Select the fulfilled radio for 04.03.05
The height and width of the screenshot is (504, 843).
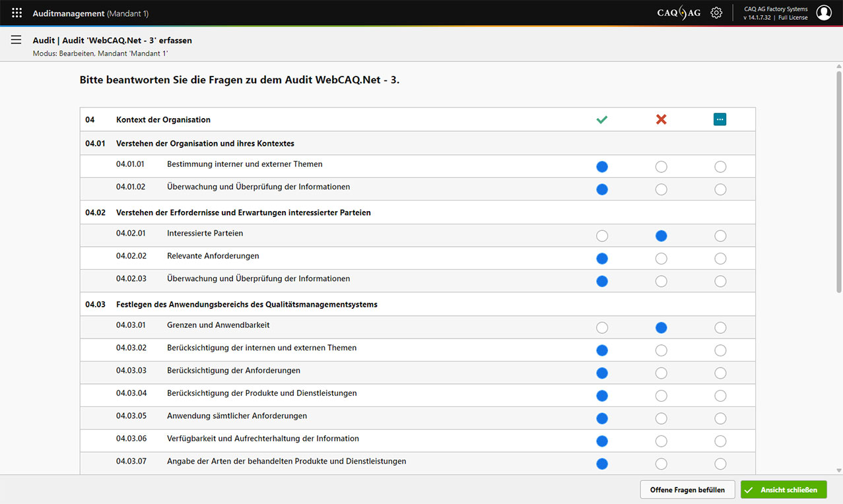point(601,418)
